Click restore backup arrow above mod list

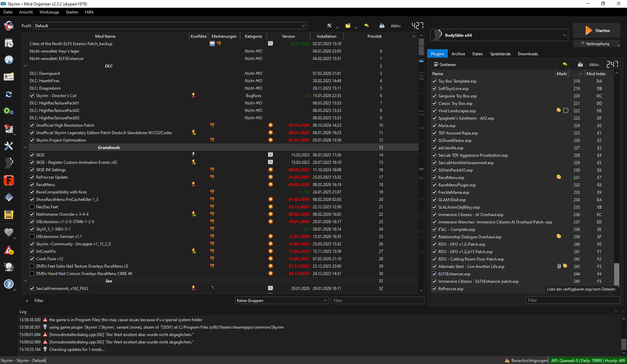click(366, 26)
